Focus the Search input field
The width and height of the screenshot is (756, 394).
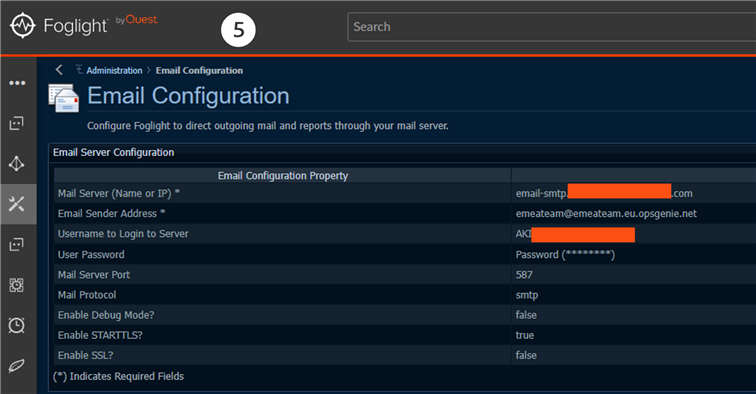point(552,27)
